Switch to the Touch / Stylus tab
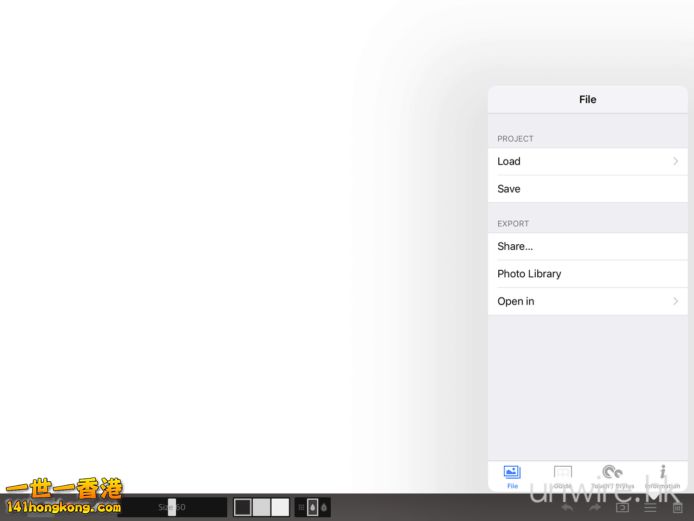Viewport: 694px width, 521px height. coord(613,474)
